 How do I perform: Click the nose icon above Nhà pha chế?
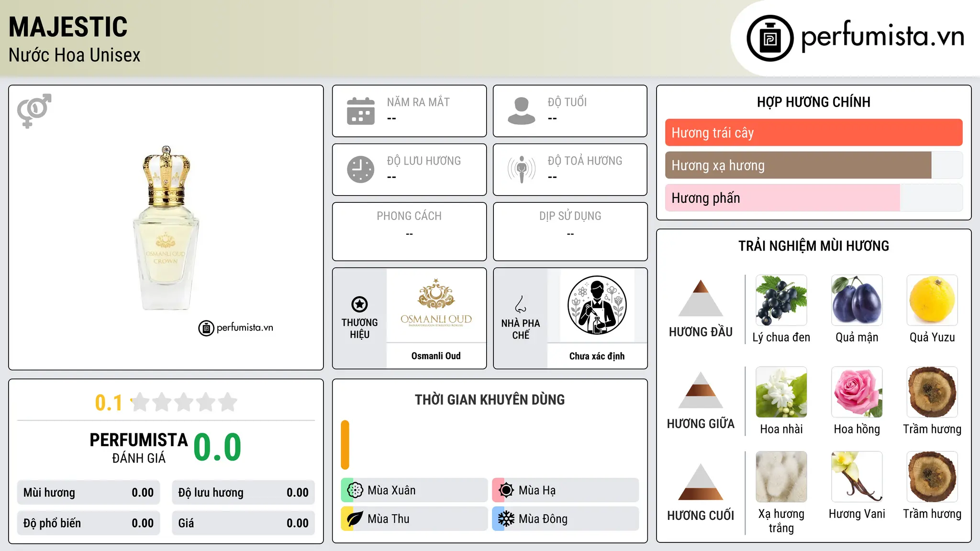[521, 304]
